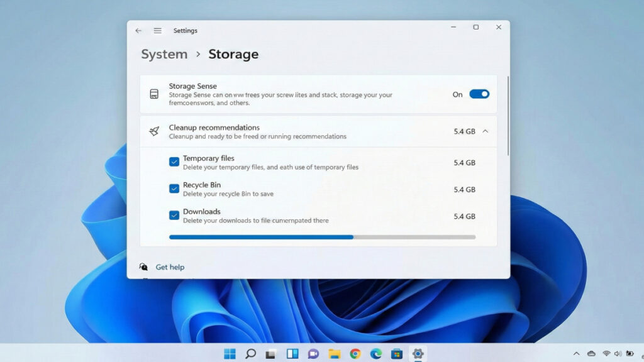Uncheck the Downloads checkbox
Image resolution: width=644 pixels, height=362 pixels.
coord(174,216)
